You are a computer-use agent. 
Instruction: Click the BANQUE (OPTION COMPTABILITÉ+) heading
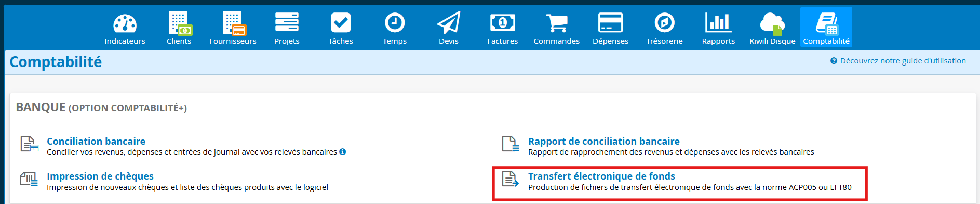click(x=101, y=107)
